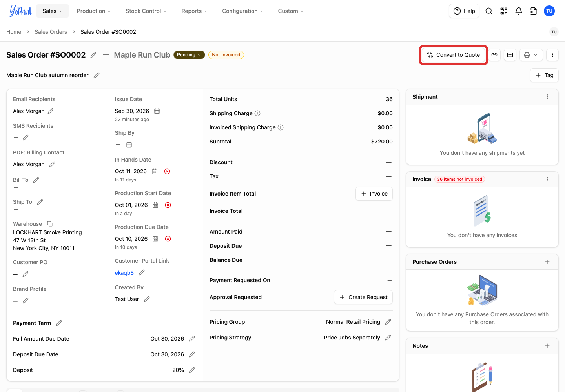The width and height of the screenshot is (565, 392).
Task: Open Shipment panel more options
Action: 547,97
